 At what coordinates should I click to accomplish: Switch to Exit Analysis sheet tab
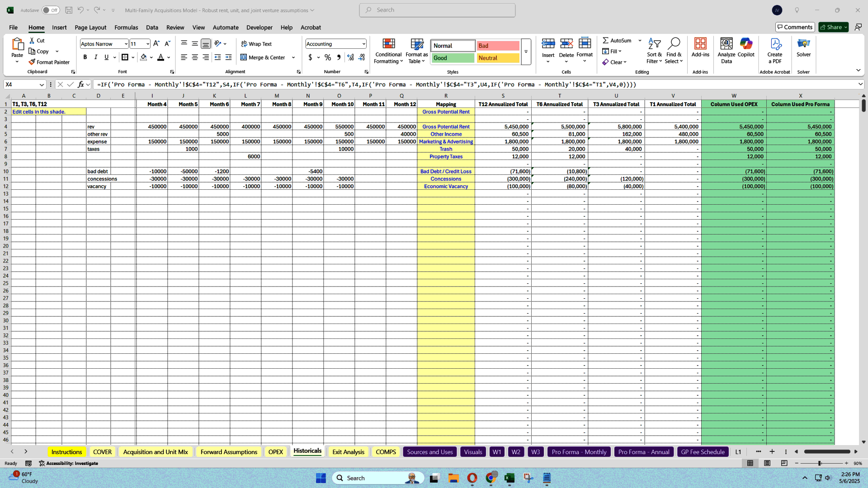click(348, 452)
